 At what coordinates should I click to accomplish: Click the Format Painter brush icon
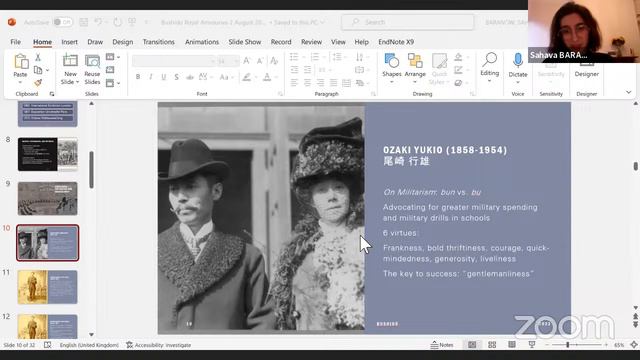coord(38,83)
